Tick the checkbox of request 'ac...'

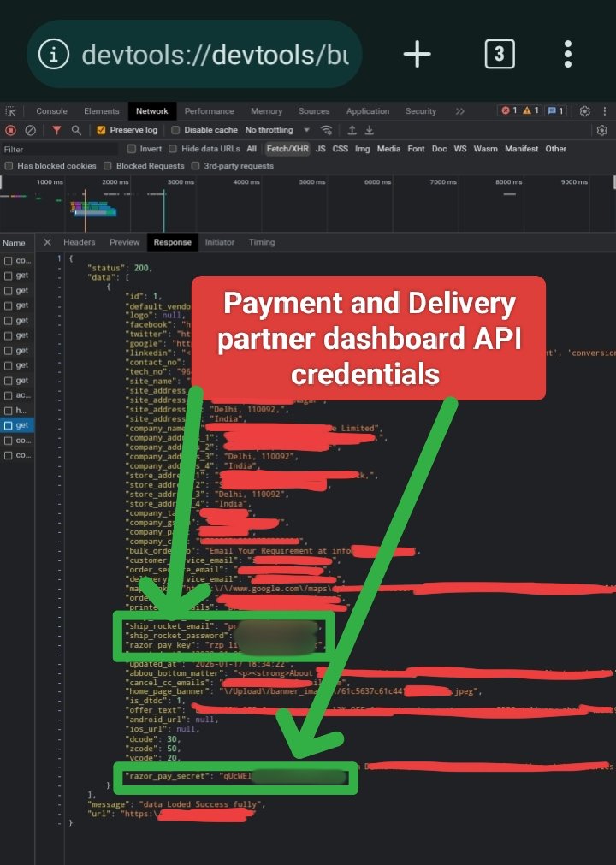pyautogui.click(x=9, y=395)
